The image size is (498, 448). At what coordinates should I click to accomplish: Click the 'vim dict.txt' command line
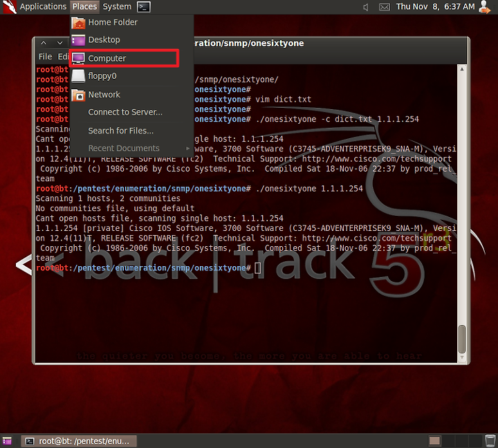click(284, 100)
